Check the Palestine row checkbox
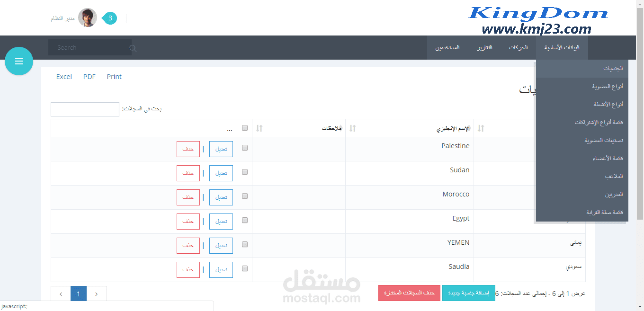This screenshot has width=644, height=311. 245,148
